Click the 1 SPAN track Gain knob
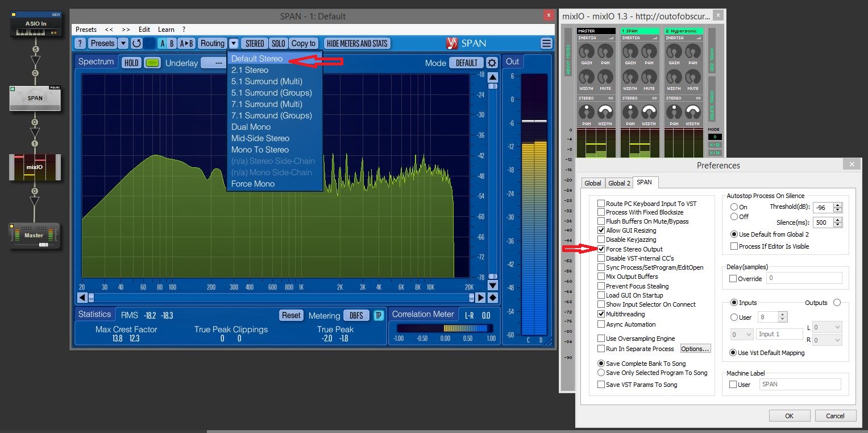Viewport: 868px width, 433px height. 630,53
